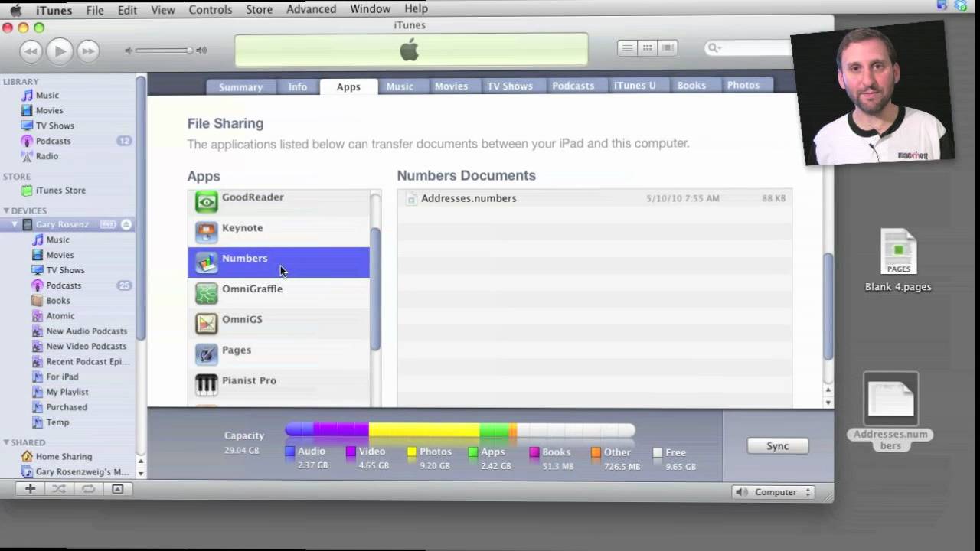
Task: Switch to the Podcasts tab
Action: 573,86
